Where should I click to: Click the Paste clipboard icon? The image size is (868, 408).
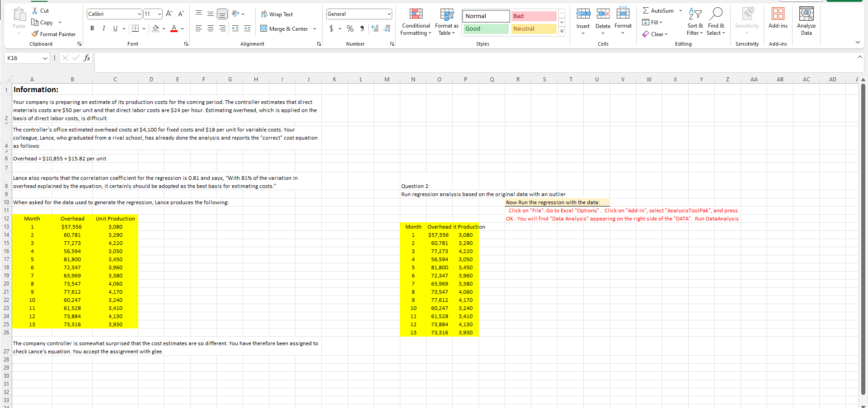tap(19, 15)
